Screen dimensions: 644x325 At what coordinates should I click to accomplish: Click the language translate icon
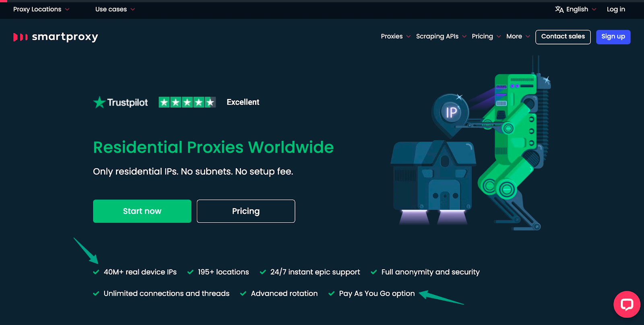point(559,9)
